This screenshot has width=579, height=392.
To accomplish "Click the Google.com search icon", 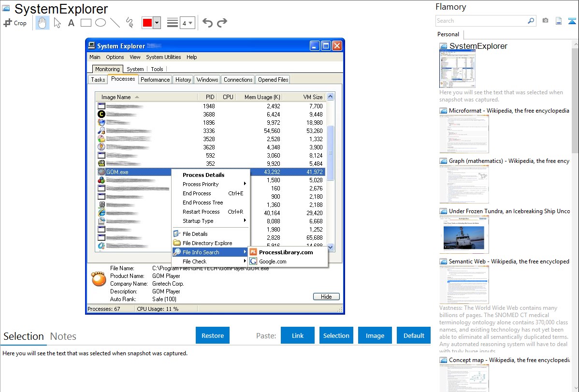I will [253, 261].
